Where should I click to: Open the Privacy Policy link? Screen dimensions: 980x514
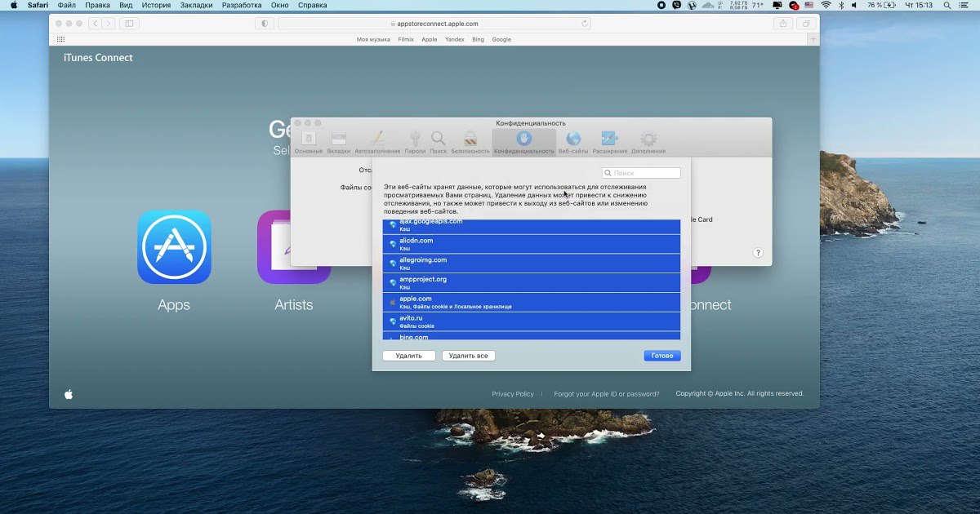tap(513, 394)
